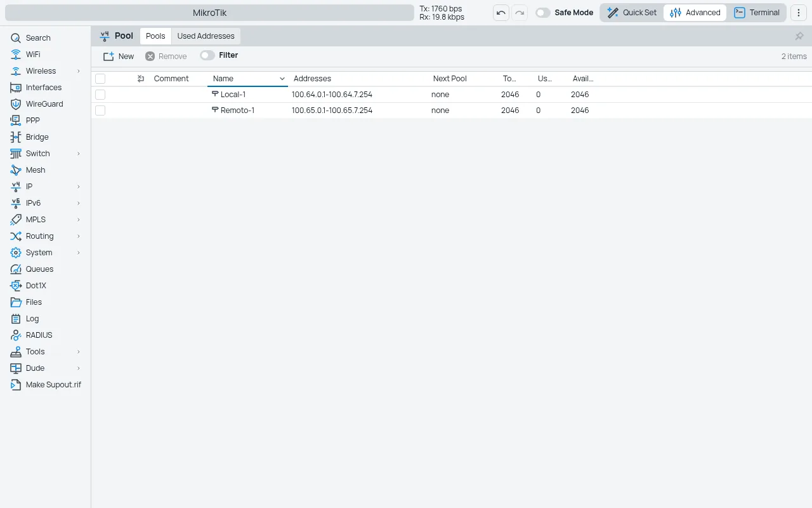Screen dimensions: 812x508
Task: Open the Name column sort dropdown arrow
Action: coord(282,79)
